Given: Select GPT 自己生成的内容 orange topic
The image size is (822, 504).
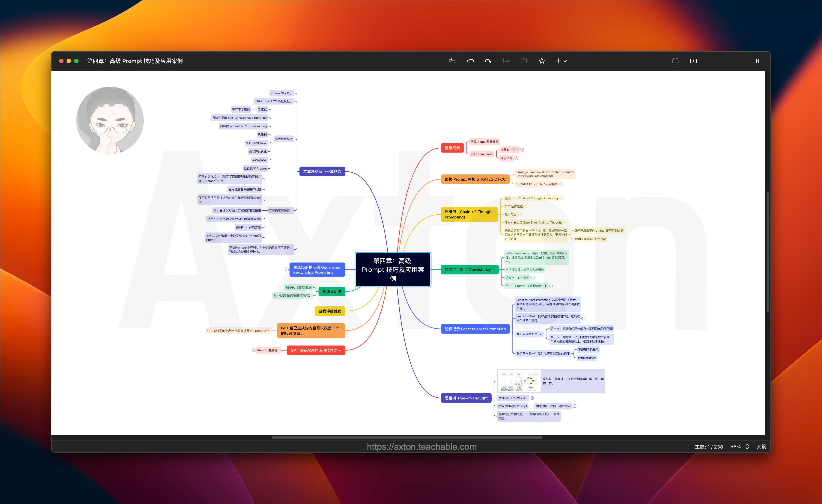Looking at the screenshot, I should pos(311,331).
